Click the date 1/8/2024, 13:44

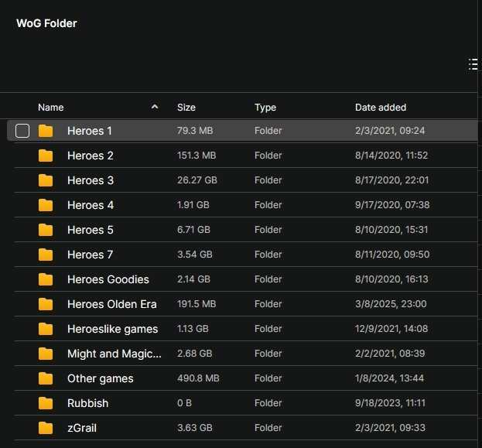pos(389,378)
